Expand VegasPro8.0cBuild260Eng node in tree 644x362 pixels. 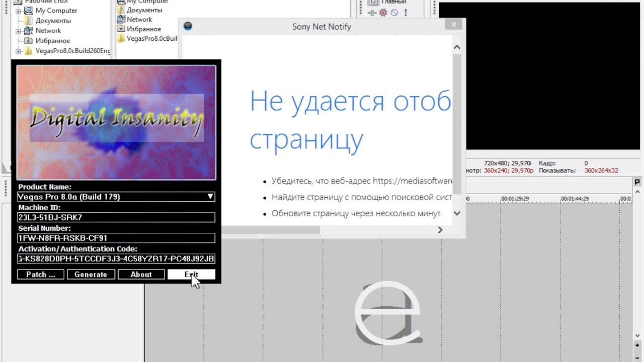18,51
